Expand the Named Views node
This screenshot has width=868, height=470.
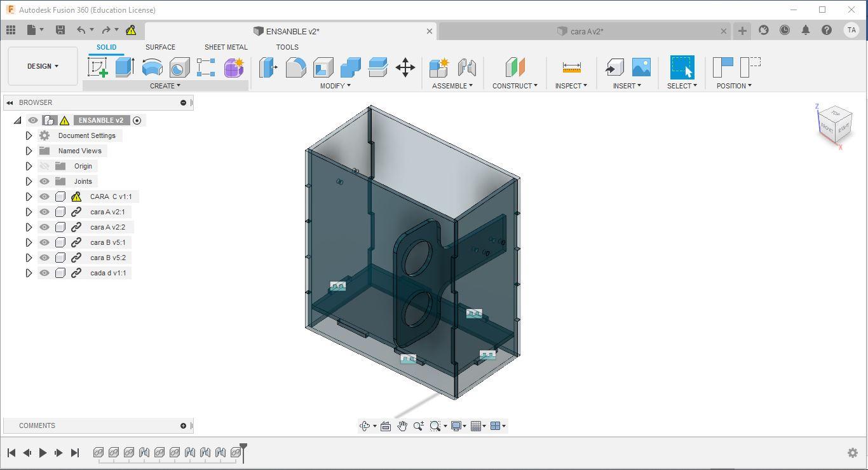(x=29, y=151)
